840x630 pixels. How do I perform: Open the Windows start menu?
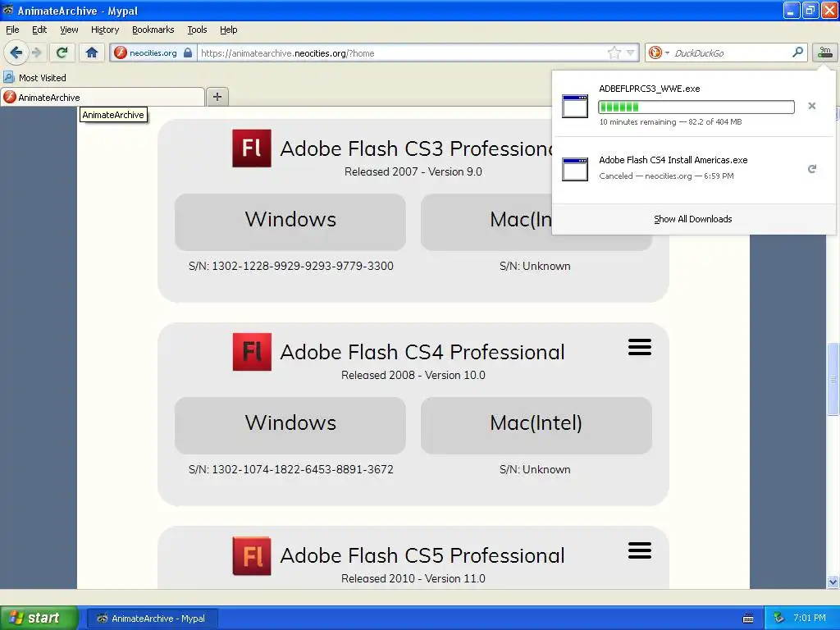tap(39, 618)
